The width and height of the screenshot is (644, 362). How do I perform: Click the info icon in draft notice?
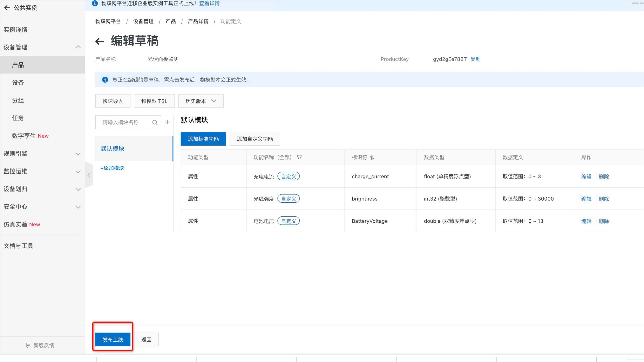[x=105, y=80]
